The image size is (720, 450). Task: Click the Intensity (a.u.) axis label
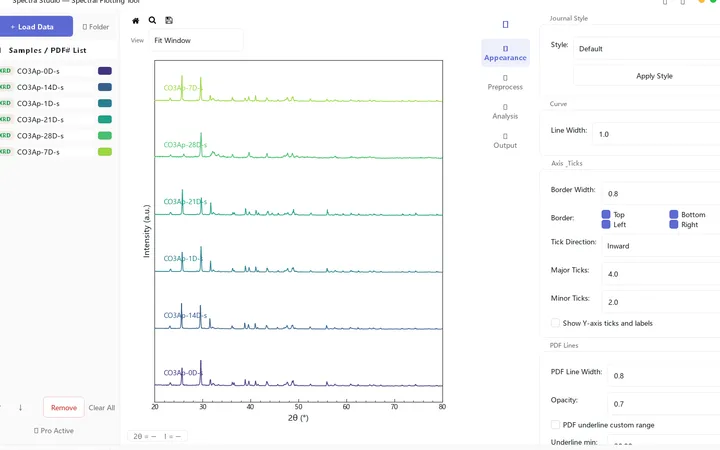tap(146, 231)
